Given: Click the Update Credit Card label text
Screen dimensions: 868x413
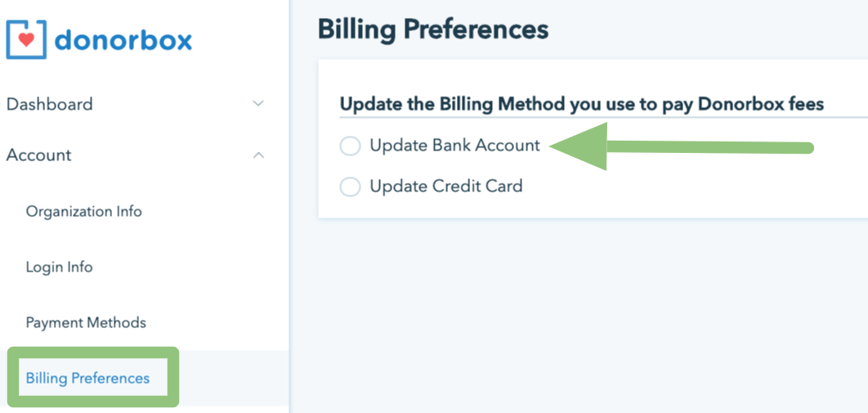Looking at the screenshot, I should coord(445,186).
